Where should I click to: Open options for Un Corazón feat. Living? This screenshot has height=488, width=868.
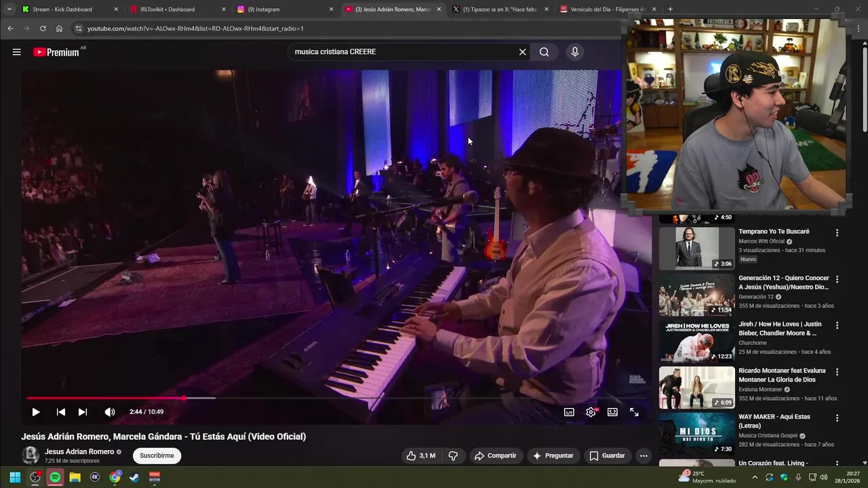tap(837, 464)
